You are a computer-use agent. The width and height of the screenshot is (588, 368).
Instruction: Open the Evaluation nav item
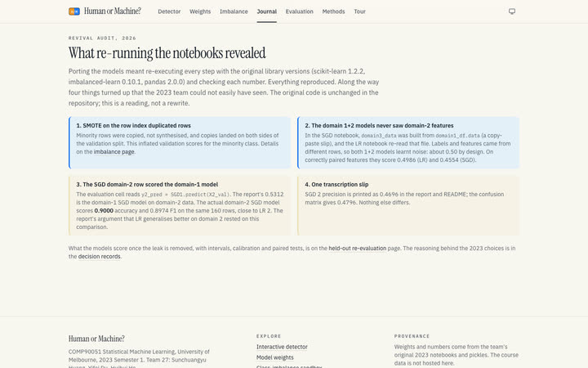pyautogui.click(x=299, y=11)
